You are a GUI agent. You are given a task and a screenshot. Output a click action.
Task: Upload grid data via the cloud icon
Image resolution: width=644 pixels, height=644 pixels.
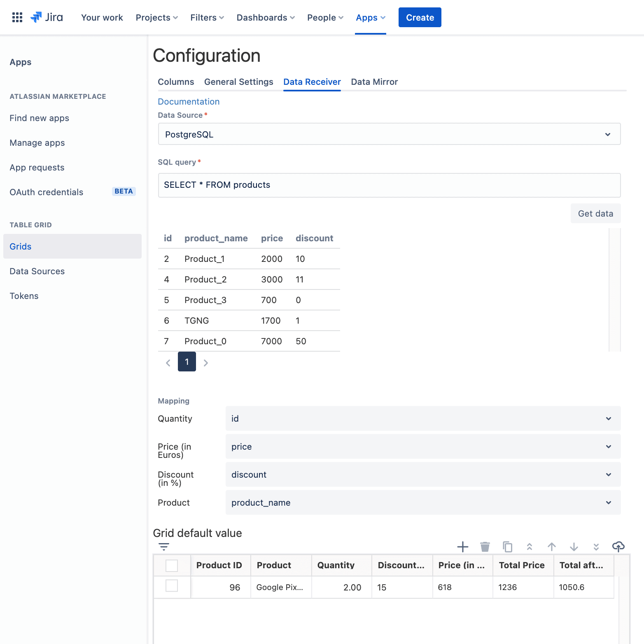[x=618, y=547]
